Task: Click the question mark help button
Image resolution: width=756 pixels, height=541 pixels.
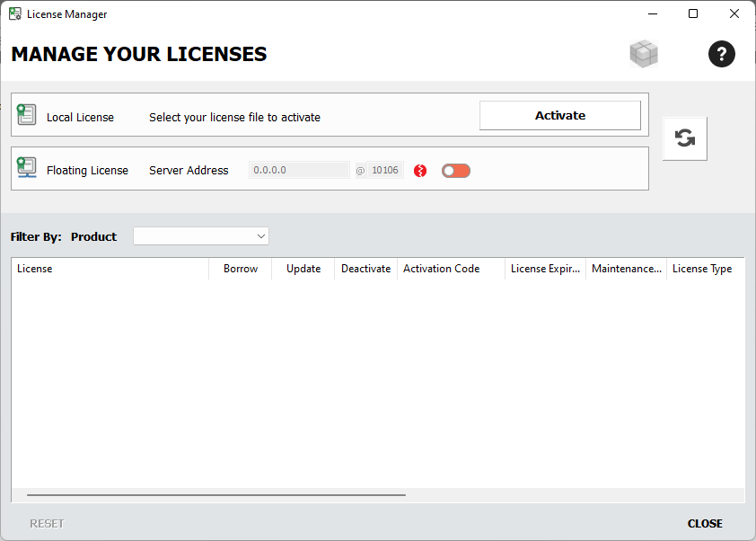Action: 722,54
